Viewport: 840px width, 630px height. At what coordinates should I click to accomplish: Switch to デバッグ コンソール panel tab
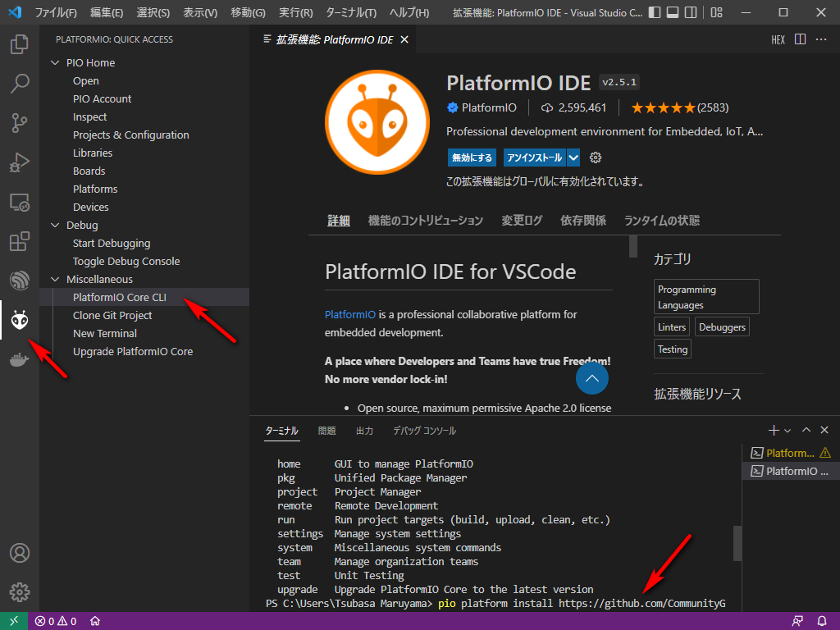(x=424, y=431)
